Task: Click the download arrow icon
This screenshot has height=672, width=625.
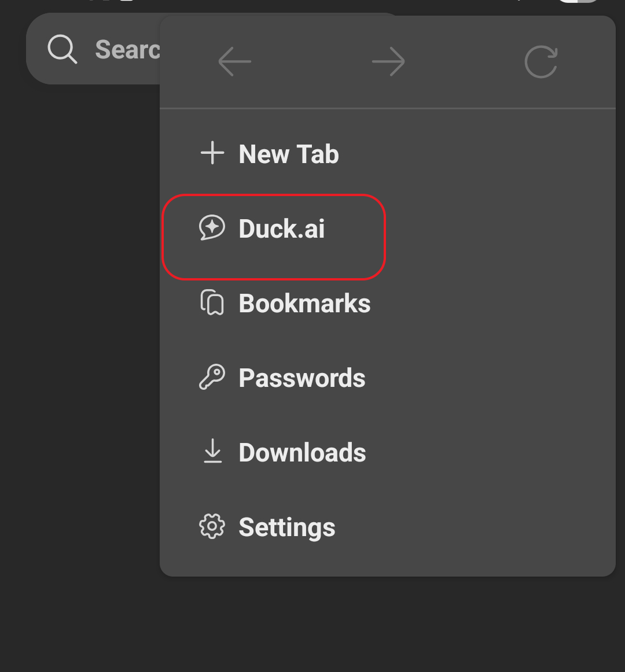Action: (212, 452)
